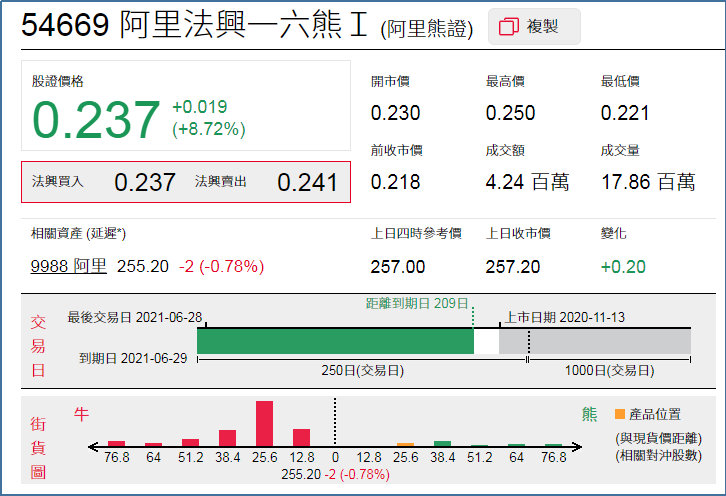Click the 成交量 value 17.86 百萬
The height and width of the screenshot is (496, 726).
648,182
